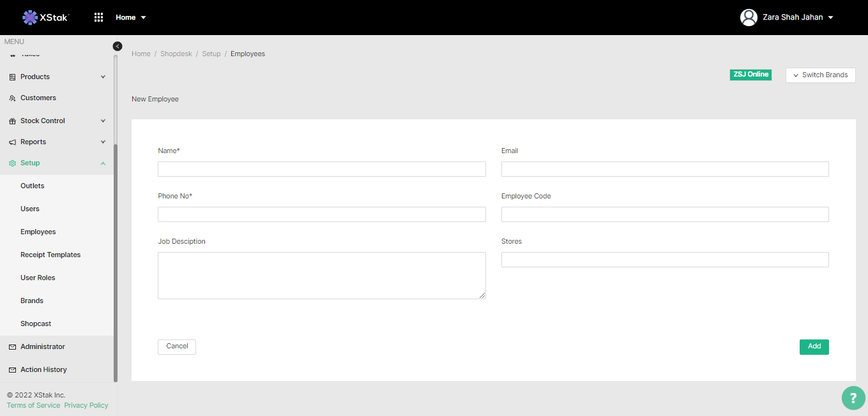Click the Administrator envelope icon
Viewport: 868px width, 416px height.
point(13,347)
